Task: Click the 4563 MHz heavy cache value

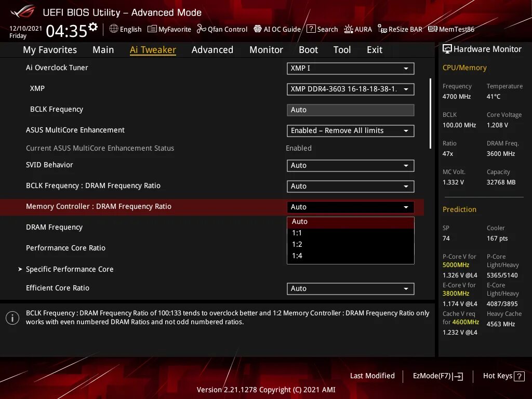Action: point(501,324)
